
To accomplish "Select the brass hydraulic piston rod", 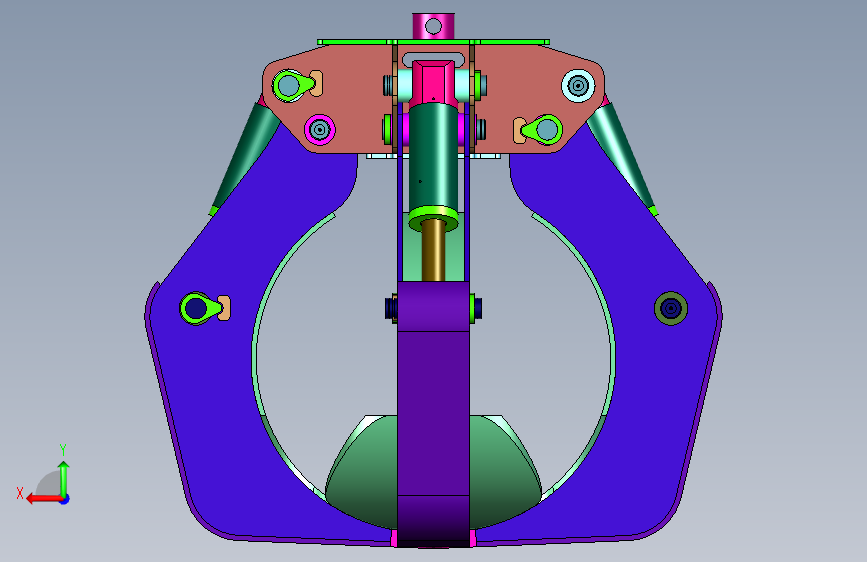I will pos(434,250).
